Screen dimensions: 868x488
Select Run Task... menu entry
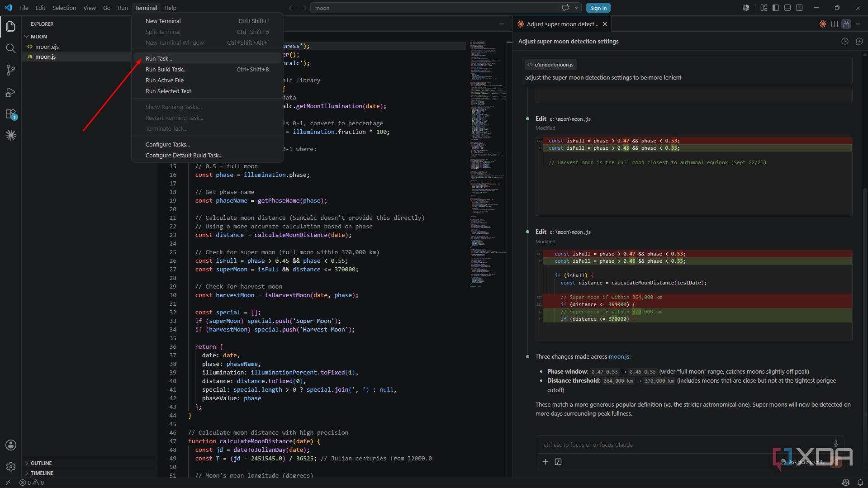coord(207,58)
